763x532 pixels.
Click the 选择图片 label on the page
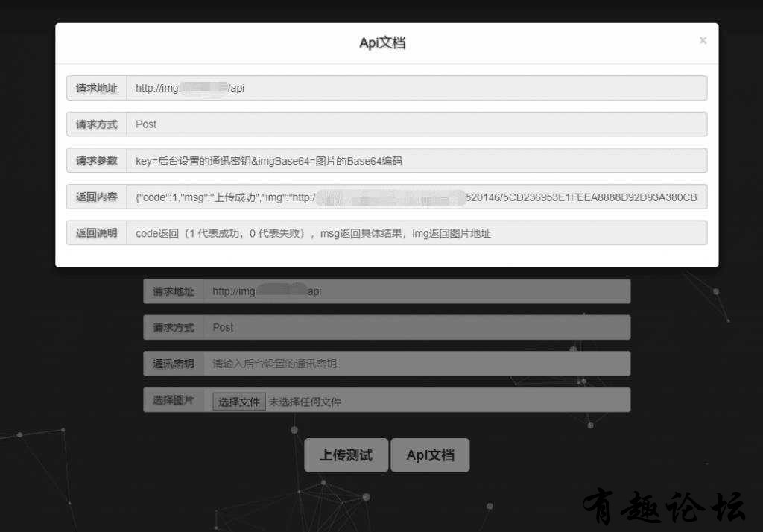coord(173,400)
